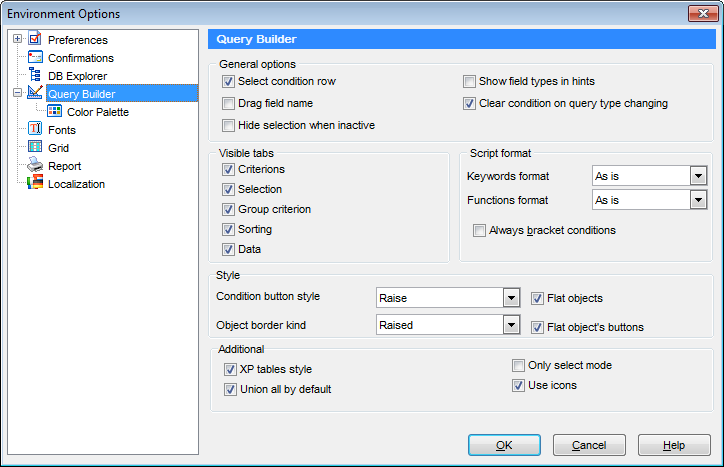Click the Cancel button
The width and height of the screenshot is (724, 467).
589,445
